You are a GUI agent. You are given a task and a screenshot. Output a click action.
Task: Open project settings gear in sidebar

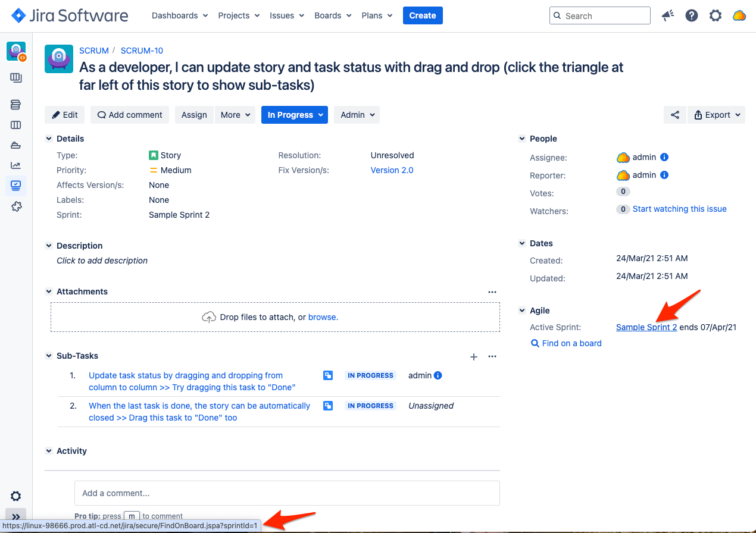coord(16,496)
